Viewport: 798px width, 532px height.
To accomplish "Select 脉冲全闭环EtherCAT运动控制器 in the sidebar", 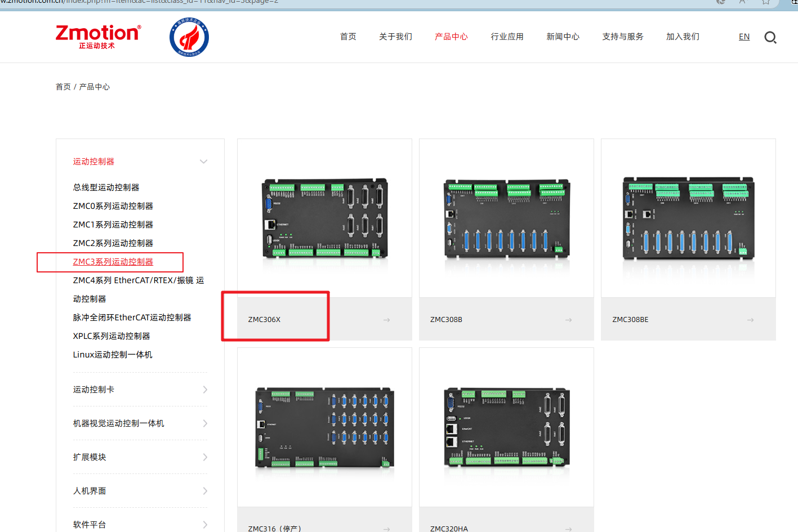I will pyautogui.click(x=132, y=318).
